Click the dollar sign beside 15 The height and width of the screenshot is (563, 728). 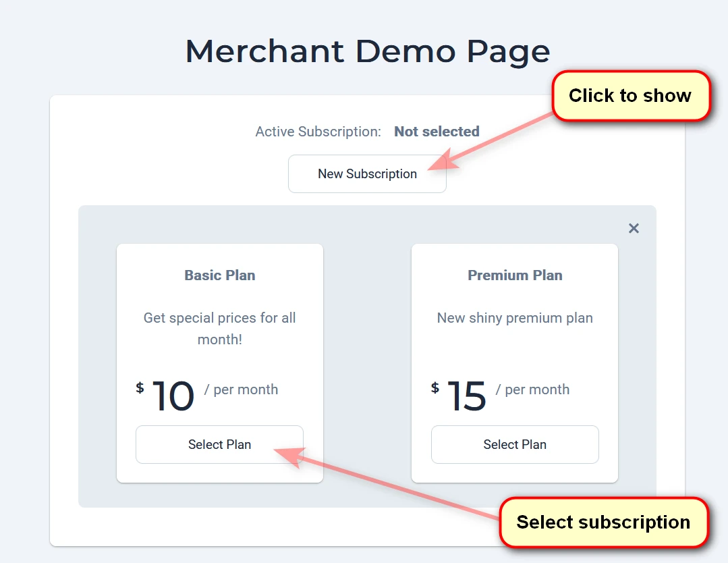[x=435, y=387]
